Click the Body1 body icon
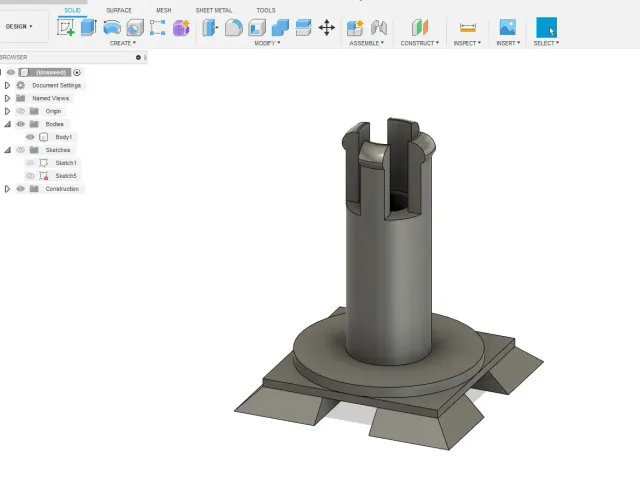The height and width of the screenshot is (480, 640). (44, 137)
